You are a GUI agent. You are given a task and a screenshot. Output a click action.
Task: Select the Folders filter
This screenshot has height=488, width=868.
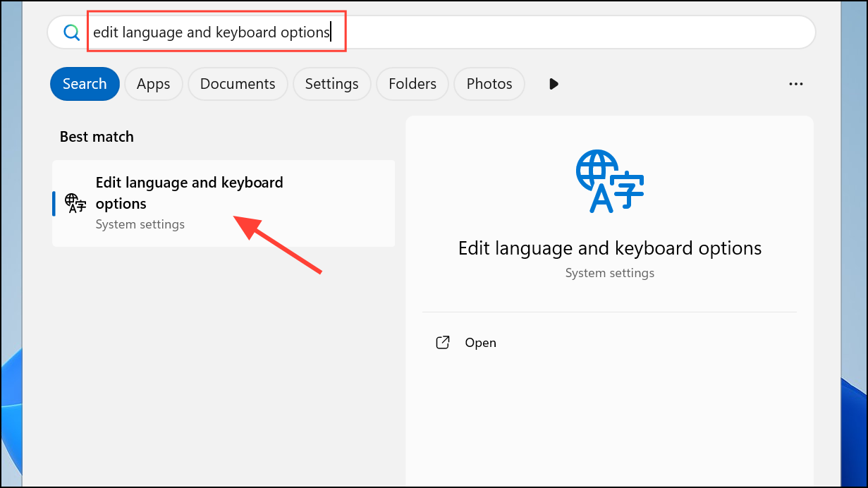pos(412,83)
